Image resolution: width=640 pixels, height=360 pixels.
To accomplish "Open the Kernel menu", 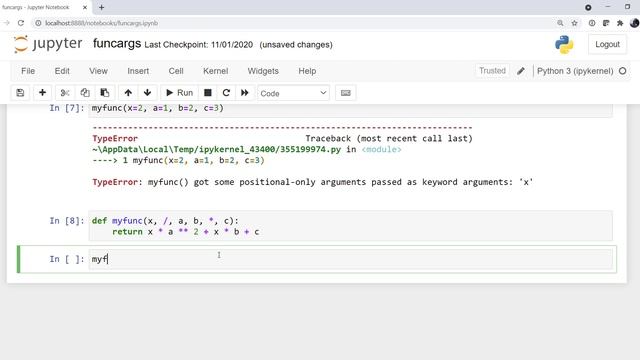I will click(216, 71).
